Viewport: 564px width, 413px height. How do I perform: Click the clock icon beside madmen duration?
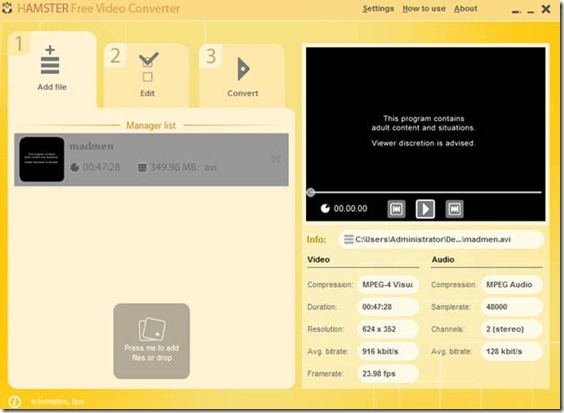pyautogui.click(x=75, y=167)
